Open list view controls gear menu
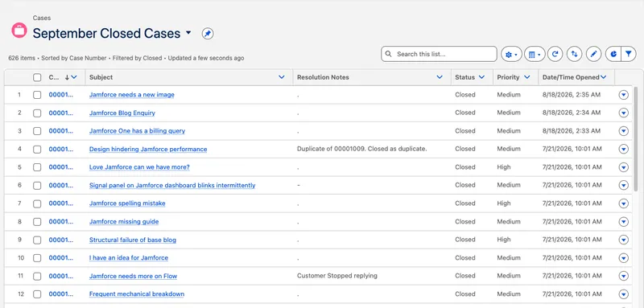The height and width of the screenshot is (308, 644). coord(511,54)
